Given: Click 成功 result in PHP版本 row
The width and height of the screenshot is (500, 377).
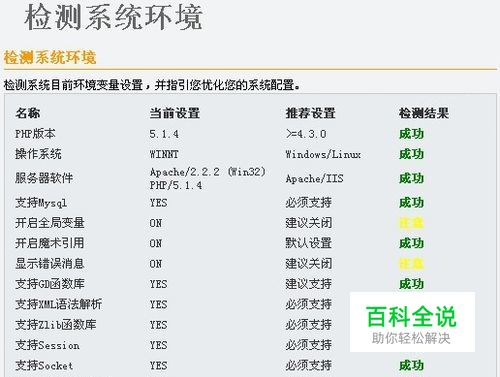Looking at the screenshot, I should point(411,134).
